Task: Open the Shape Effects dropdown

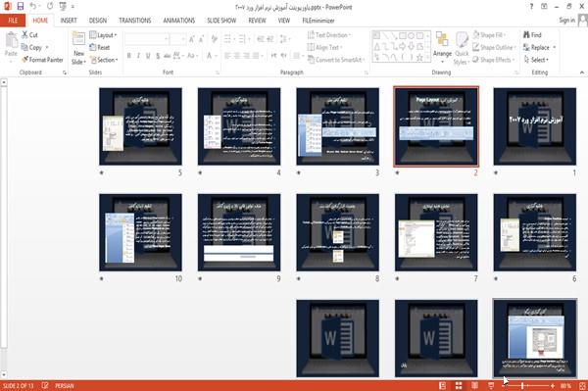Action: [494, 60]
